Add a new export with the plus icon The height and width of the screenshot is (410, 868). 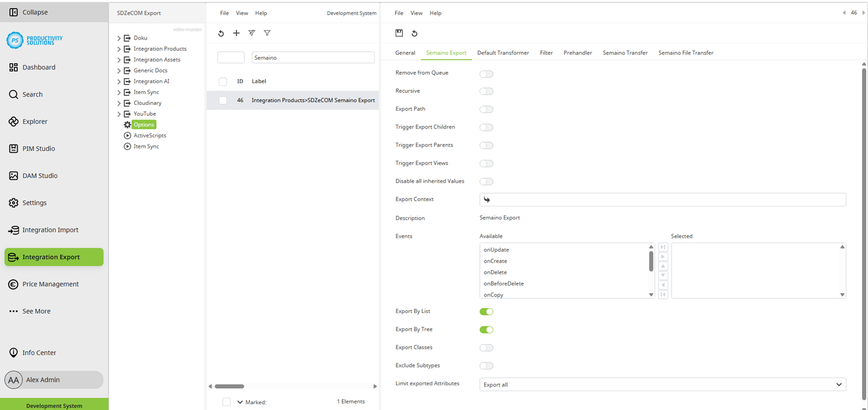[237, 33]
